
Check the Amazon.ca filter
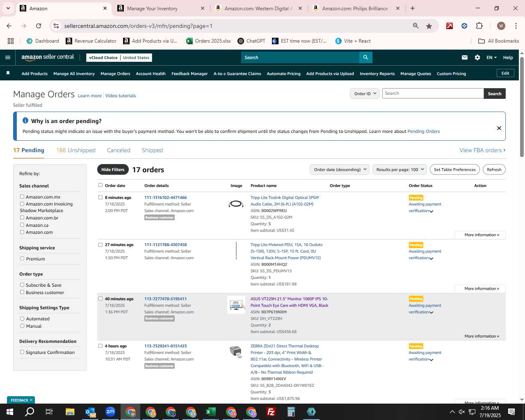(22, 225)
